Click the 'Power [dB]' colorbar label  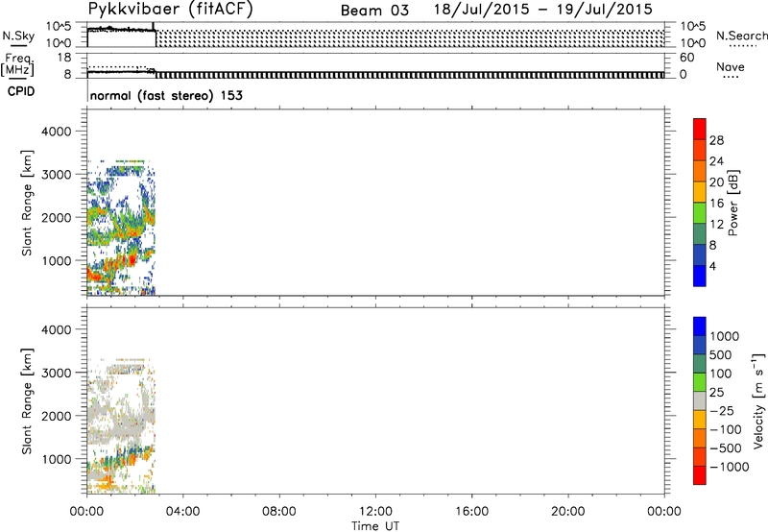(x=732, y=203)
